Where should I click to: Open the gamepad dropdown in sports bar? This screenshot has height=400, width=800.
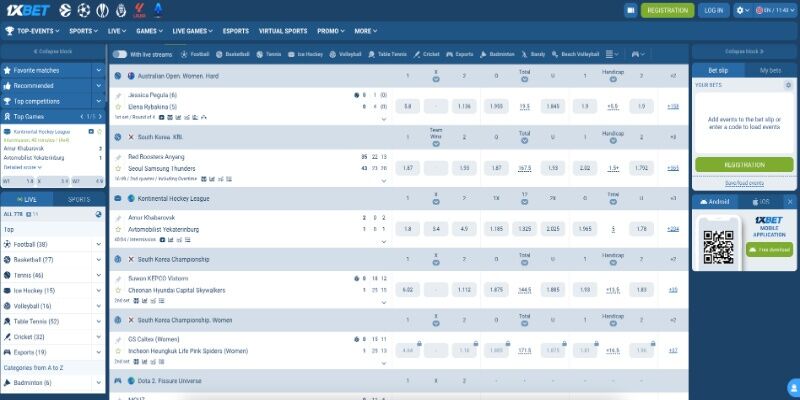click(x=638, y=54)
